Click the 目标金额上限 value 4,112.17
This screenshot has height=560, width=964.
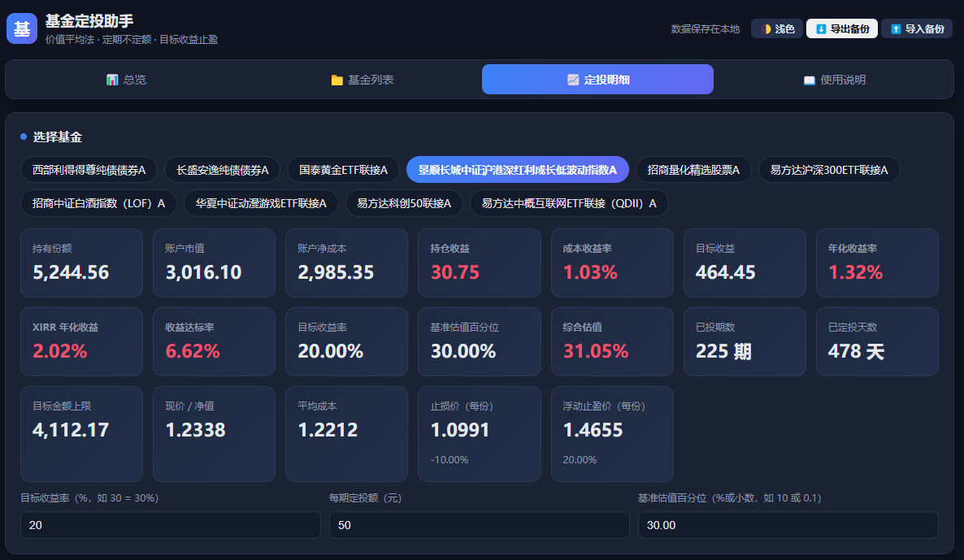pos(71,430)
